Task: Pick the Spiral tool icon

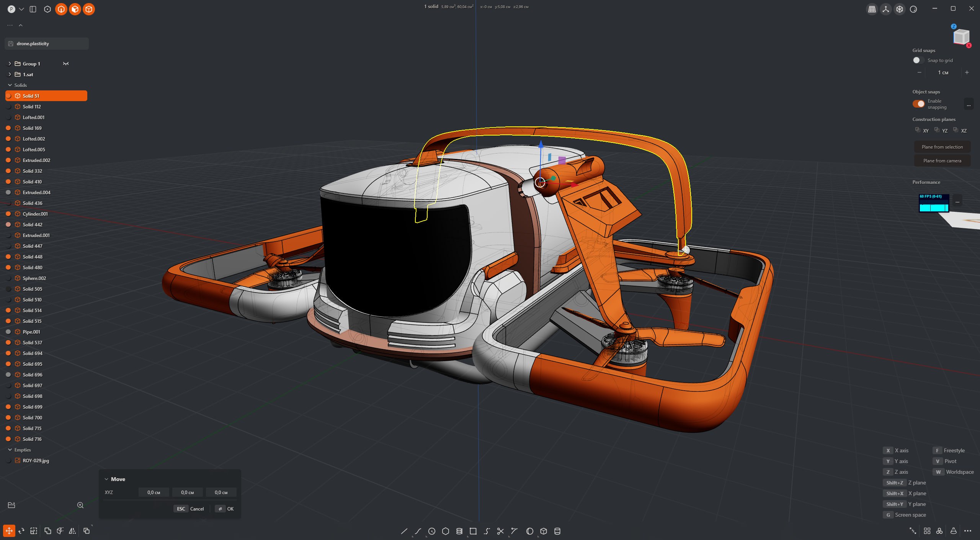Action: tap(459, 531)
